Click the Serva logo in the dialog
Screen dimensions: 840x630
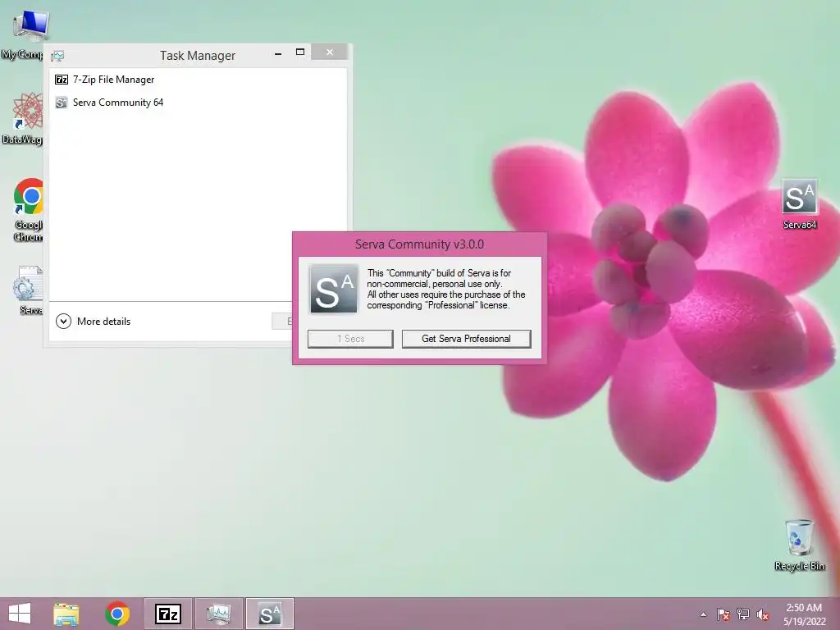[334, 289]
